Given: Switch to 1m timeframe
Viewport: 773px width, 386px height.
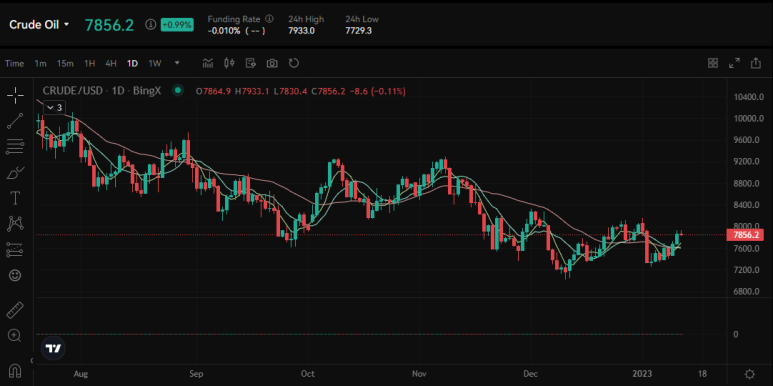Looking at the screenshot, I should (x=40, y=63).
